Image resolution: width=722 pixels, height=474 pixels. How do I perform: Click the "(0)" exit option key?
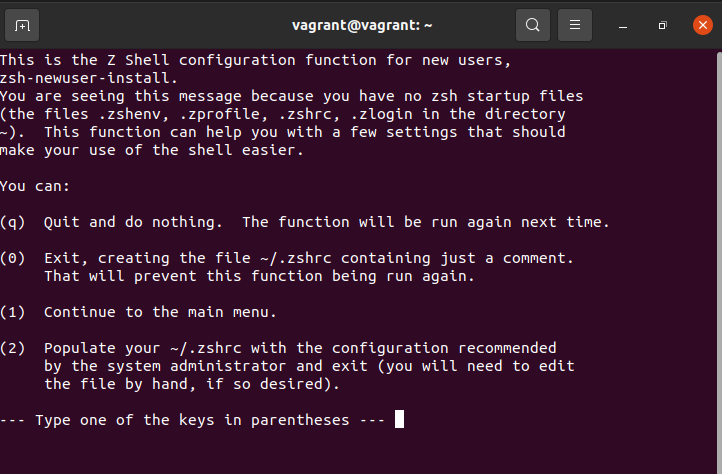[x=13, y=258]
